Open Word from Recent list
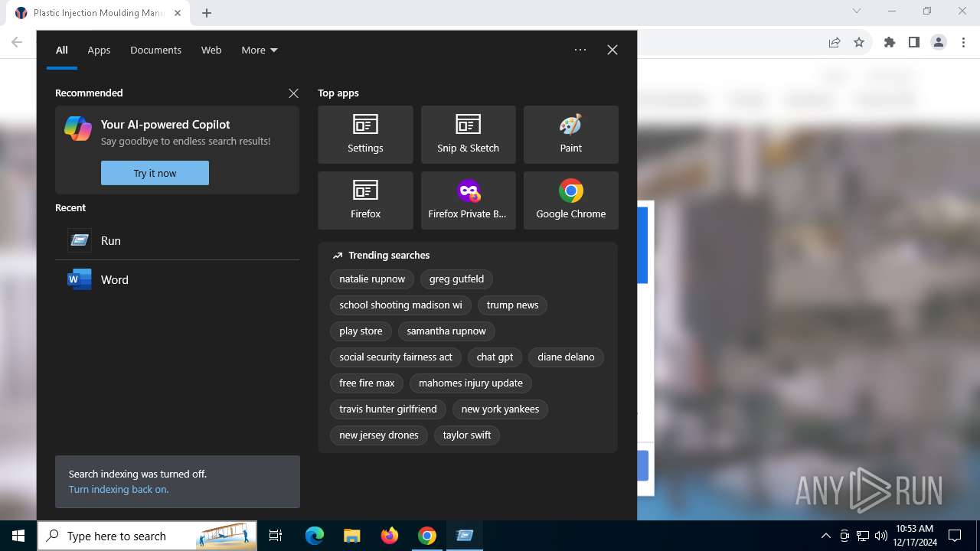The height and width of the screenshot is (551, 980). tap(177, 279)
